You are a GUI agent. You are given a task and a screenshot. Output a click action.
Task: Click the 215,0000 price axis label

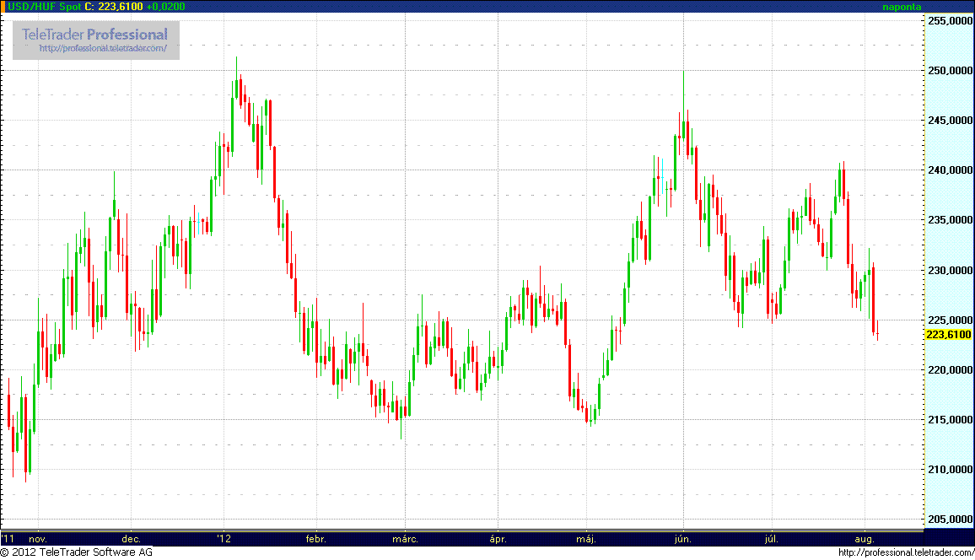coord(949,420)
